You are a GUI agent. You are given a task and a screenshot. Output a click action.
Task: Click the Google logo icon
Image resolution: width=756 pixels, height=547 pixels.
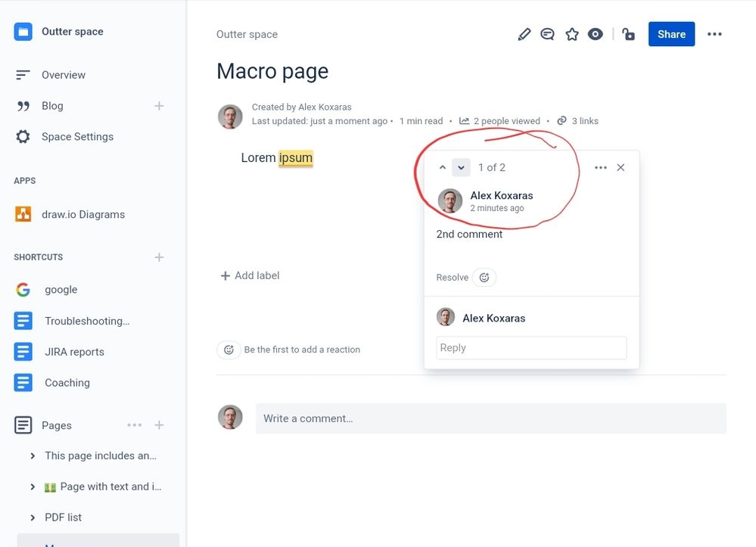(x=23, y=290)
